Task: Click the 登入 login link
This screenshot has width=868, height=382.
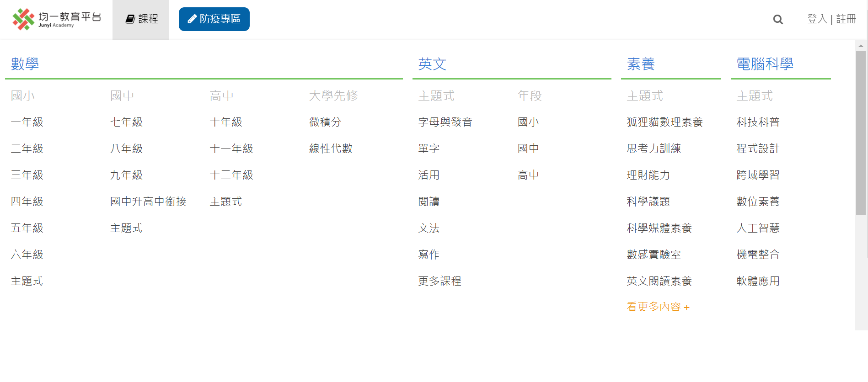Action: click(817, 19)
